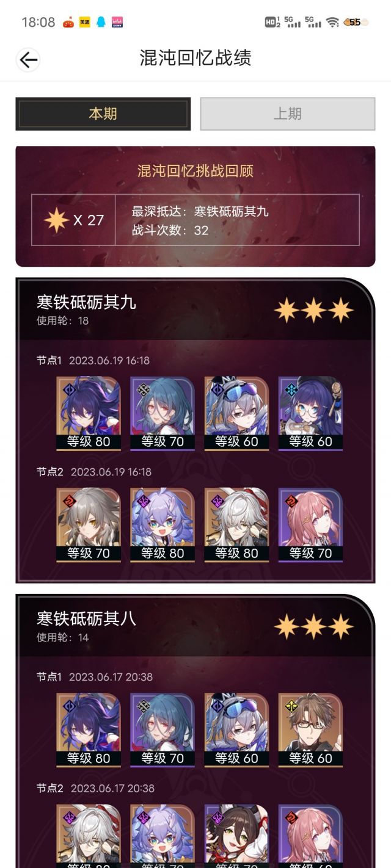Tap the 寒铁砥砺其九 stage title
The width and height of the screenshot is (391, 868).
pos(86,302)
